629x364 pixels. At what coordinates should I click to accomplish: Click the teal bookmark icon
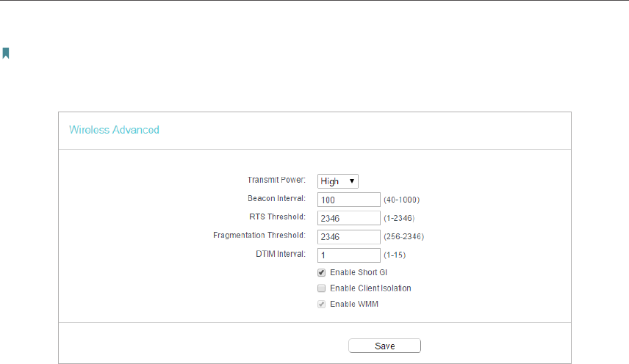6,53
